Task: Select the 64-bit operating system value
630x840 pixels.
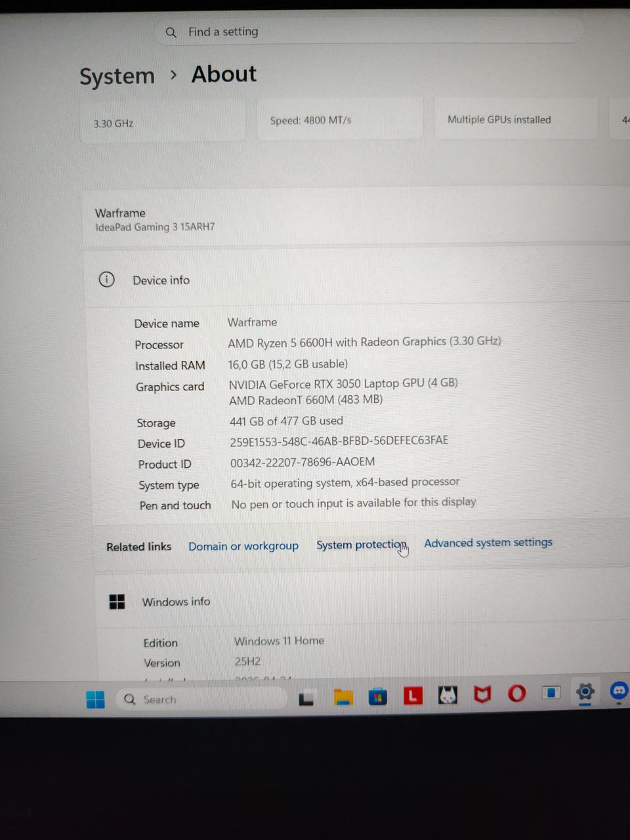Action: 345,482
